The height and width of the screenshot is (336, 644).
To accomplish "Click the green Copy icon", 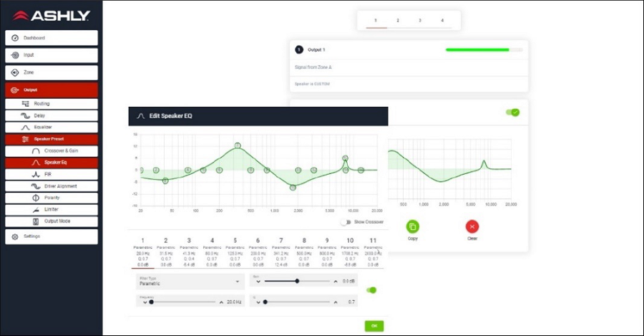I will 413,227.
